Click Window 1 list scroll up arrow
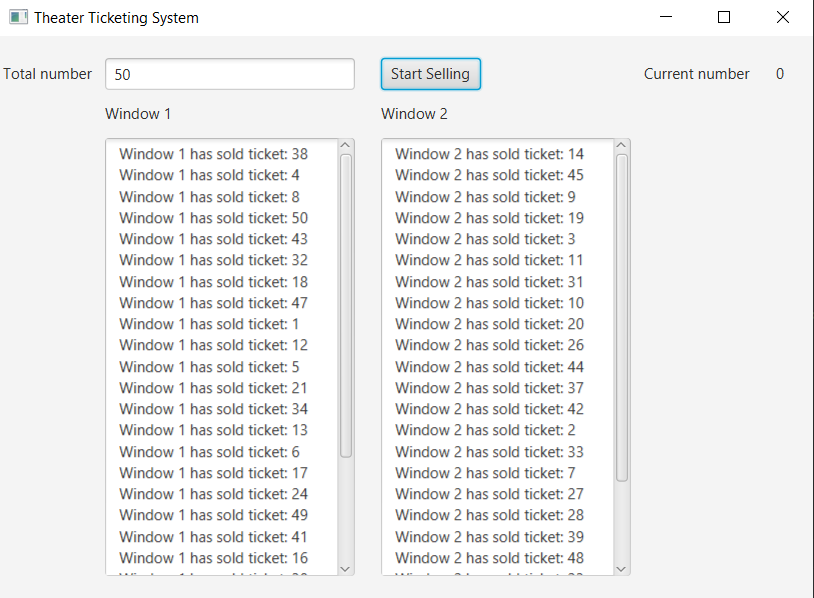 (346, 145)
